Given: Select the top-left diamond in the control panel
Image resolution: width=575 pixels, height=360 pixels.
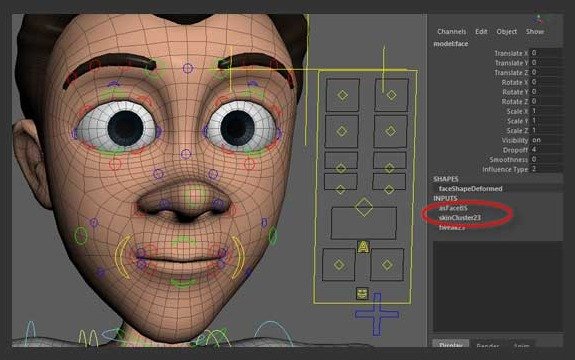Looking at the screenshot, I should coord(343,95).
